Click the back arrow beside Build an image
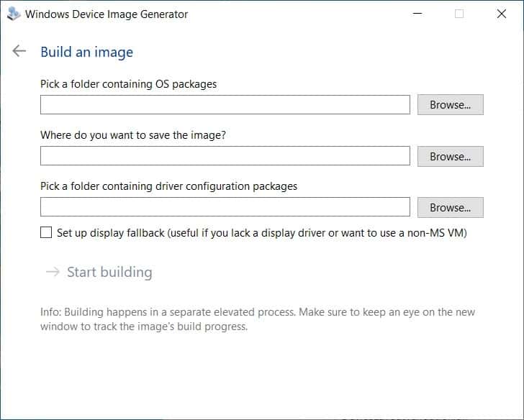This screenshot has width=524, height=420. coord(19,52)
